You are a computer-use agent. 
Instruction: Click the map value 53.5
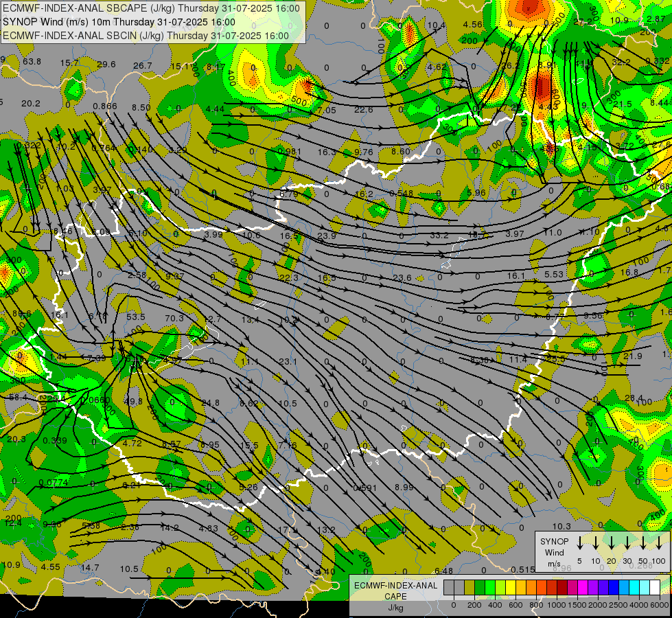point(136,317)
